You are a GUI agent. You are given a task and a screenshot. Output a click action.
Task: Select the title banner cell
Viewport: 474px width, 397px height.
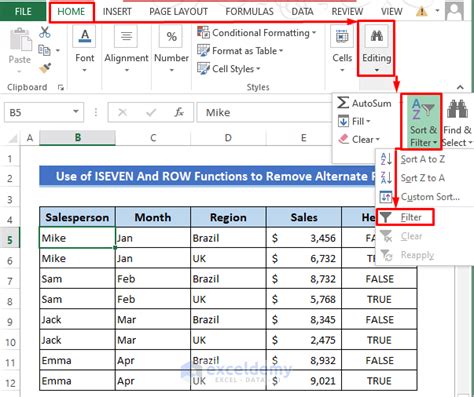[x=208, y=176]
